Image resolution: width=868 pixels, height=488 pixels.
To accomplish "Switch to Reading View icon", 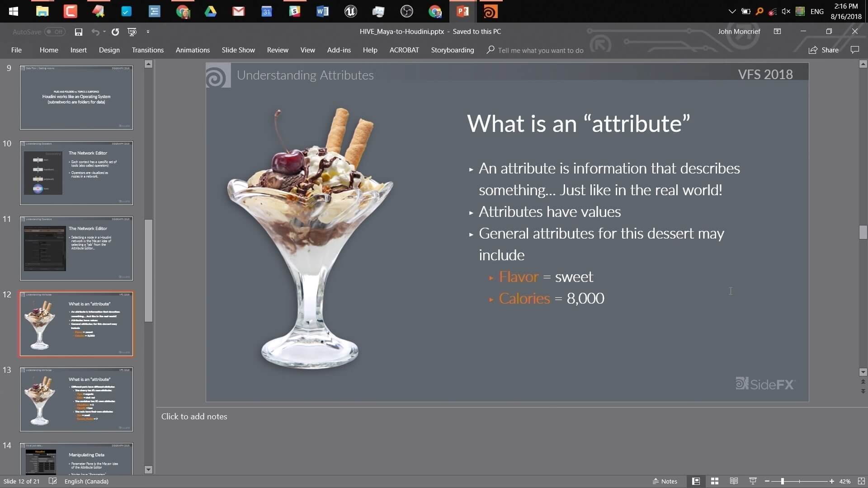I will (x=734, y=481).
